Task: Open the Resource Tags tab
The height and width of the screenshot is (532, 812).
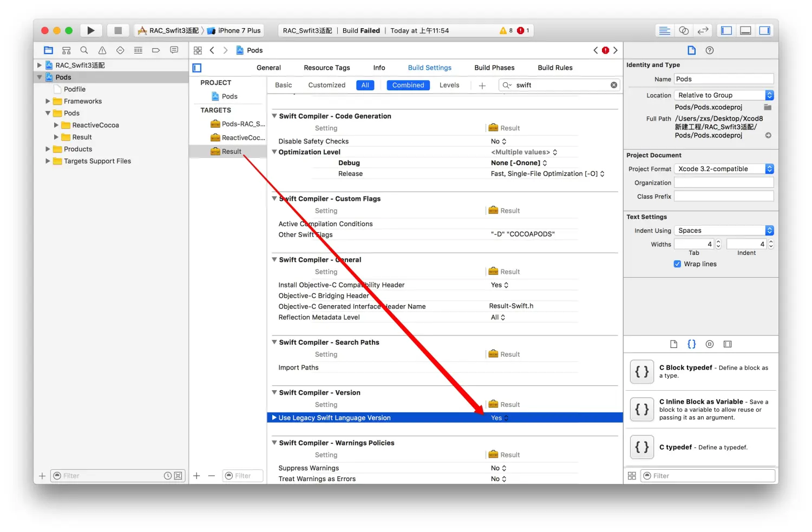Action: tap(327, 68)
